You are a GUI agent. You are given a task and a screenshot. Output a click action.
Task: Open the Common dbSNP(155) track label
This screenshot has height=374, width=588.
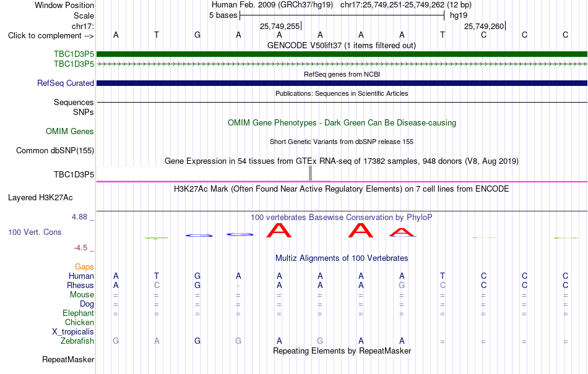(x=54, y=150)
